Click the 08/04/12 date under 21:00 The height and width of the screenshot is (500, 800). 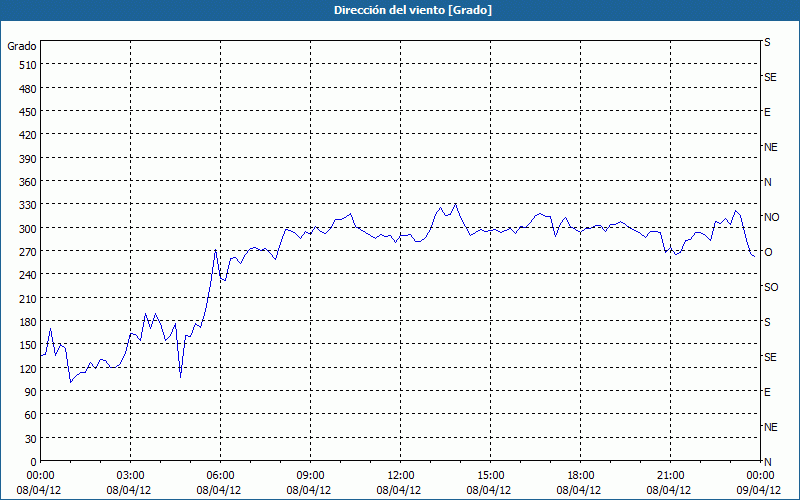point(669,490)
